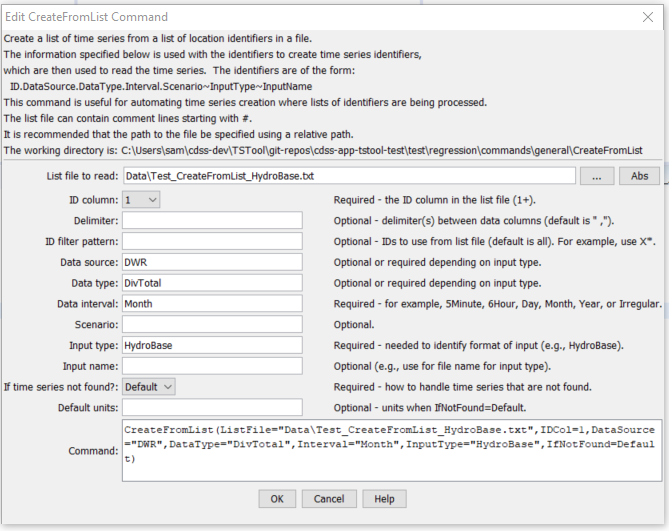Click 'Optional (e.g., use for file name' text
The image size is (669, 531).
coord(442,366)
